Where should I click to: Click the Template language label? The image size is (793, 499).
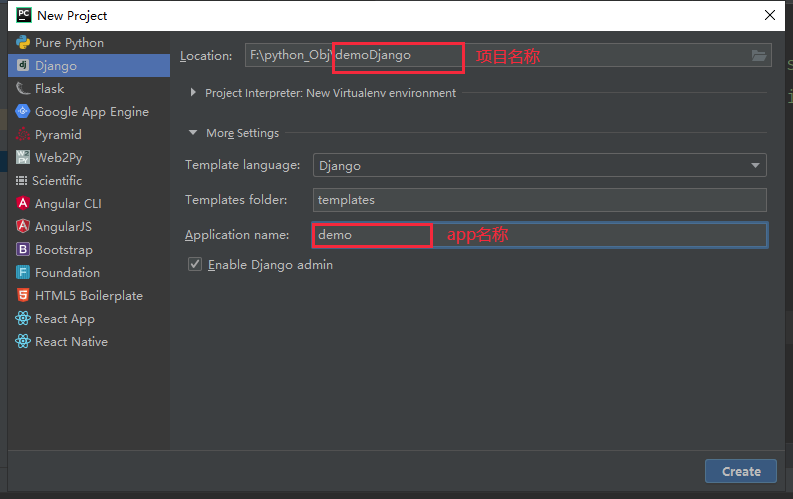point(242,165)
